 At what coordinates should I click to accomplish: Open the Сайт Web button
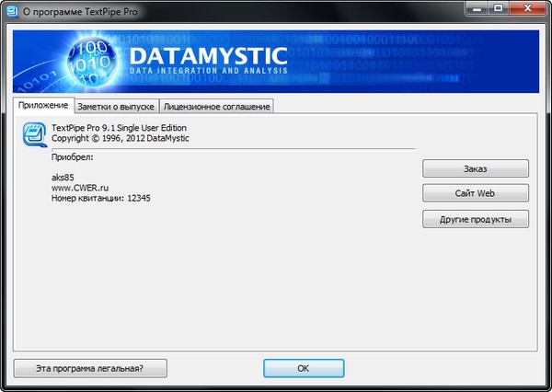476,193
